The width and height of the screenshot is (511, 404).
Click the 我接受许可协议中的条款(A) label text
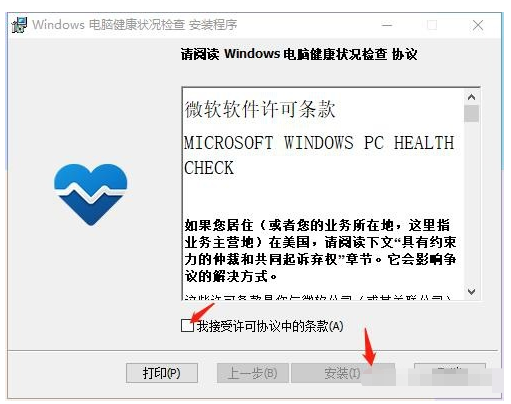270,326
